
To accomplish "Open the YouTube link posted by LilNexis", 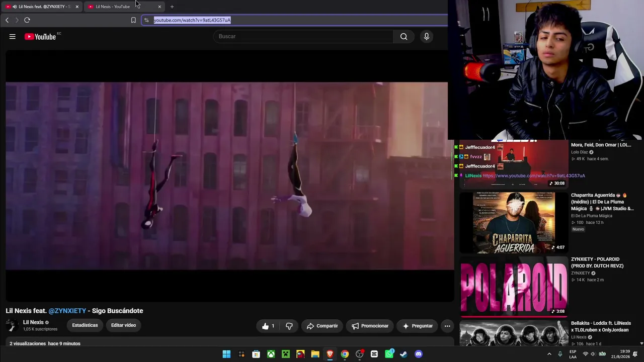I will [534, 176].
